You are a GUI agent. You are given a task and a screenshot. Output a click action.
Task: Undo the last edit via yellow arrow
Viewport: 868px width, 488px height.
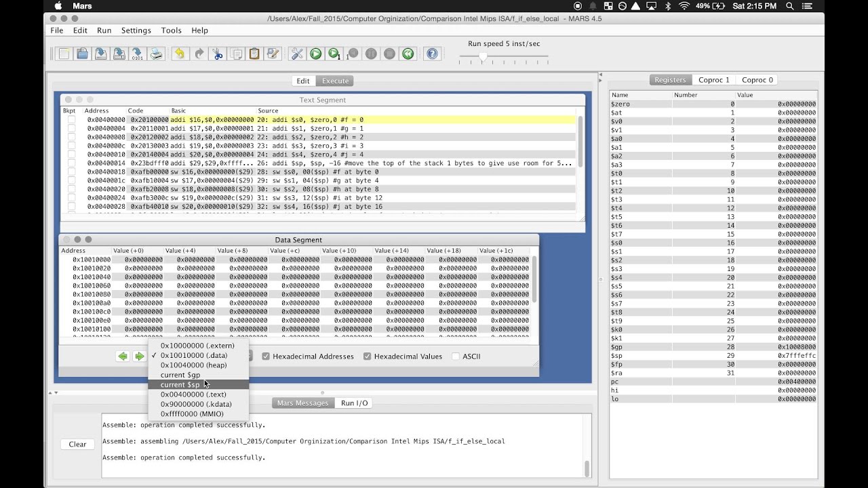coord(180,54)
